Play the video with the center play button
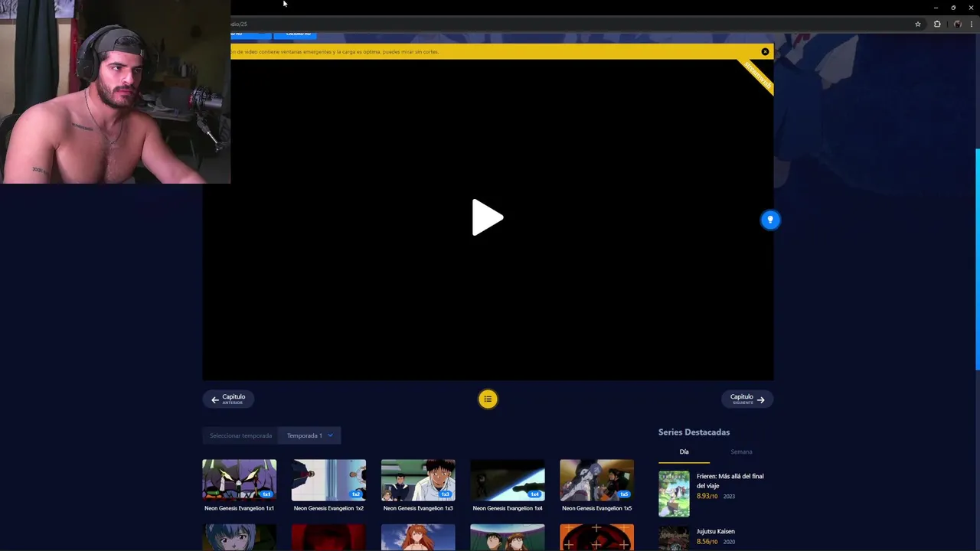Image resolution: width=980 pixels, height=551 pixels. 488,217
